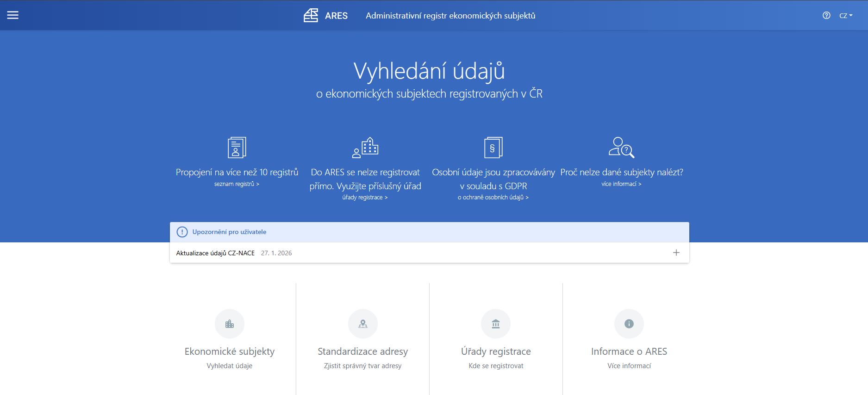Open Informace o ARES heading

[x=629, y=352]
